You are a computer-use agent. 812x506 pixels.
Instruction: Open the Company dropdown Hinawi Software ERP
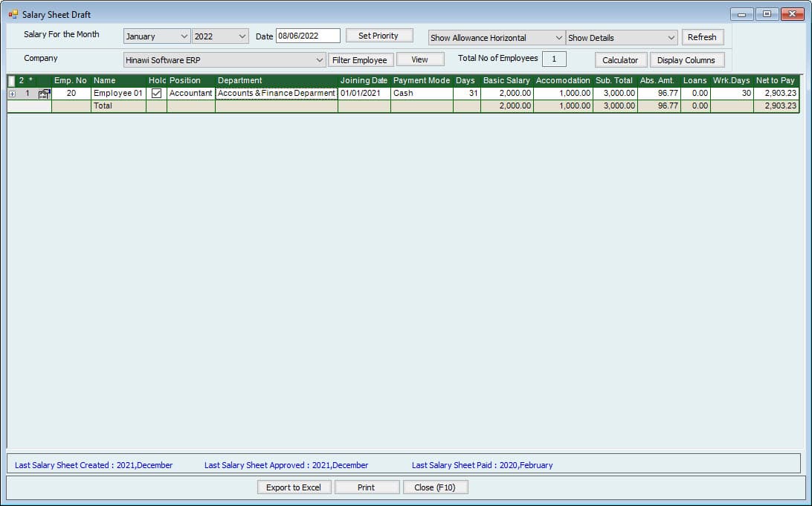point(225,60)
